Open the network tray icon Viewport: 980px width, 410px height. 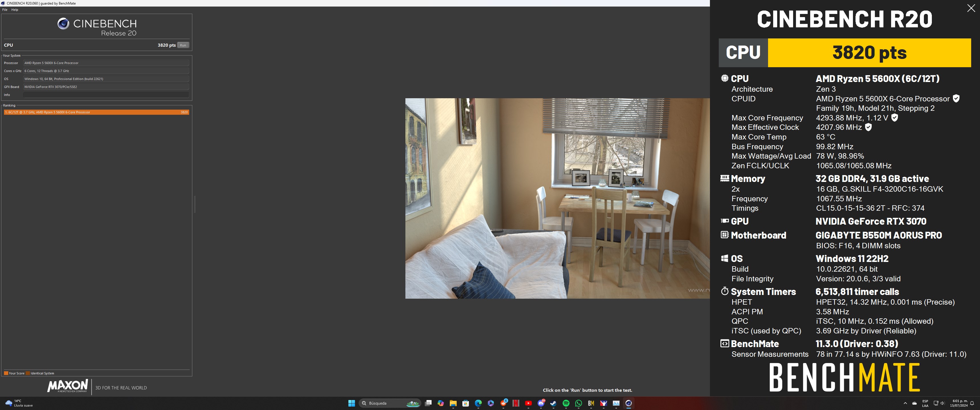coord(936,403)
